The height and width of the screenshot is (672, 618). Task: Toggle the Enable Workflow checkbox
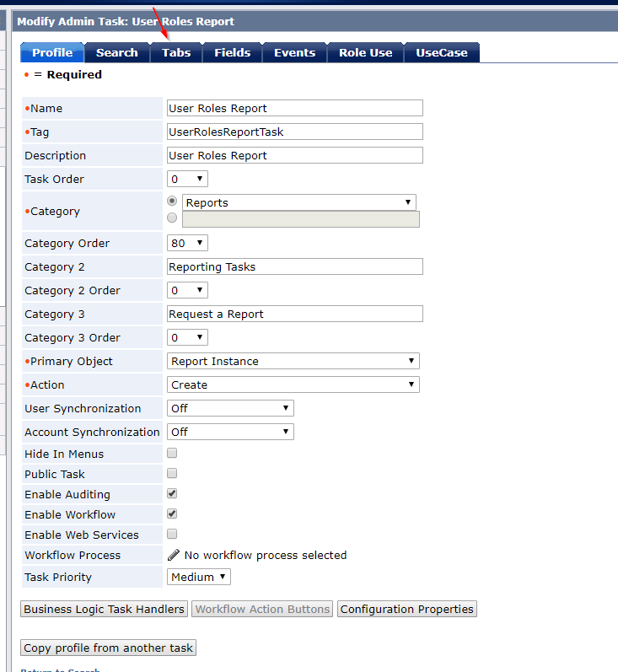coord(172,513)
